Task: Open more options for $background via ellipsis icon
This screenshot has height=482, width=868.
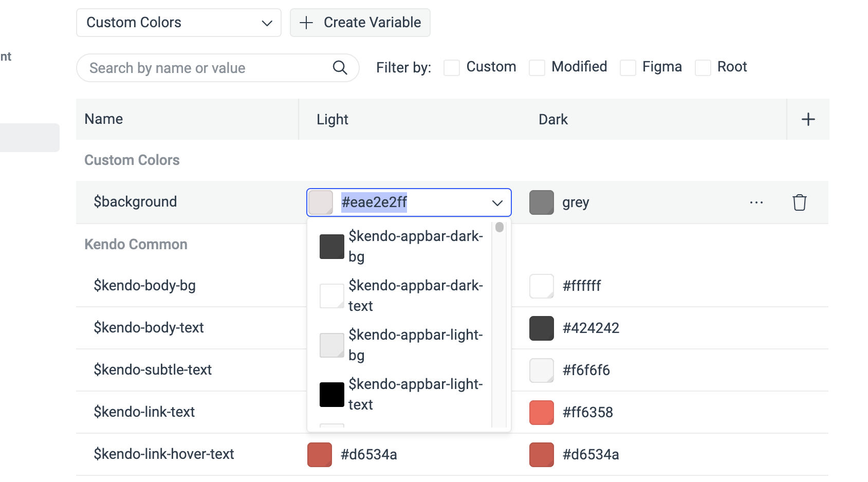Action: coord(756,202)
